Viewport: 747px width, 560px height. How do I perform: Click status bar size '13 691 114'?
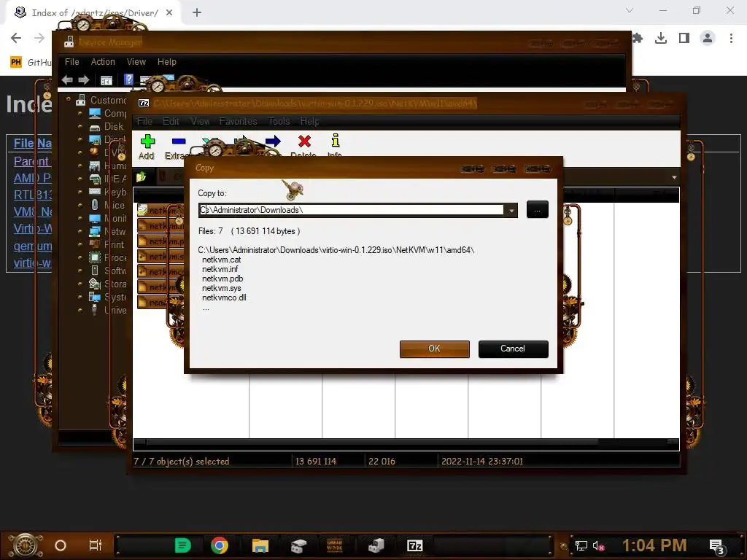pos(315,461)
